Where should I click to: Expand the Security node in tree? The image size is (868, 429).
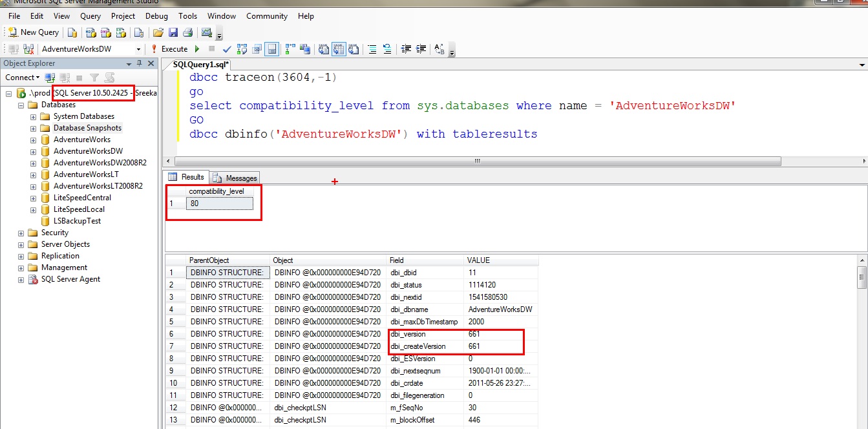point(21,233)
